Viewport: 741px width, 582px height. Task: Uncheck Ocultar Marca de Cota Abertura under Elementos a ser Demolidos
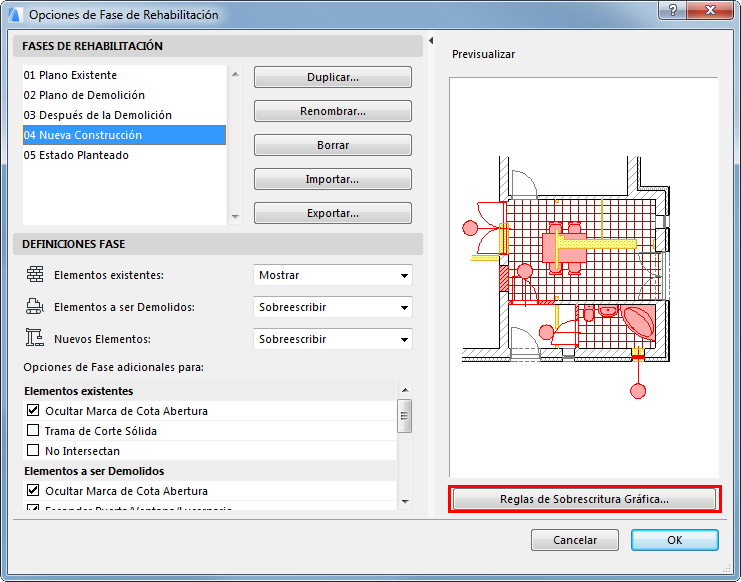point(33,490)
